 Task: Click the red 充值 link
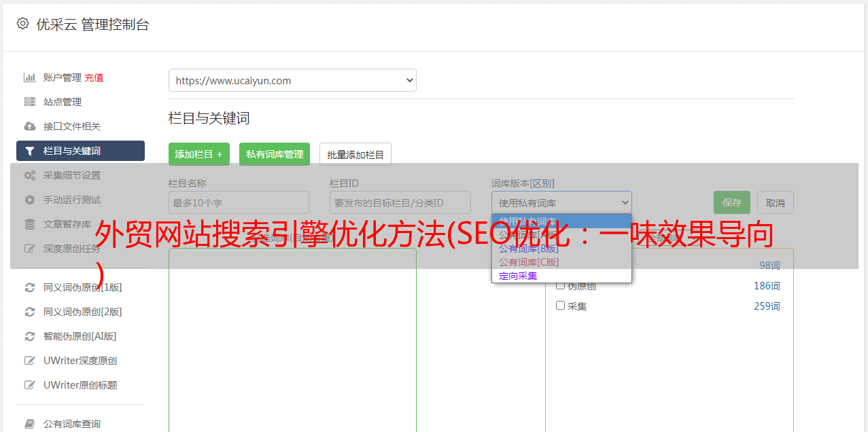(x=94, y=77)
